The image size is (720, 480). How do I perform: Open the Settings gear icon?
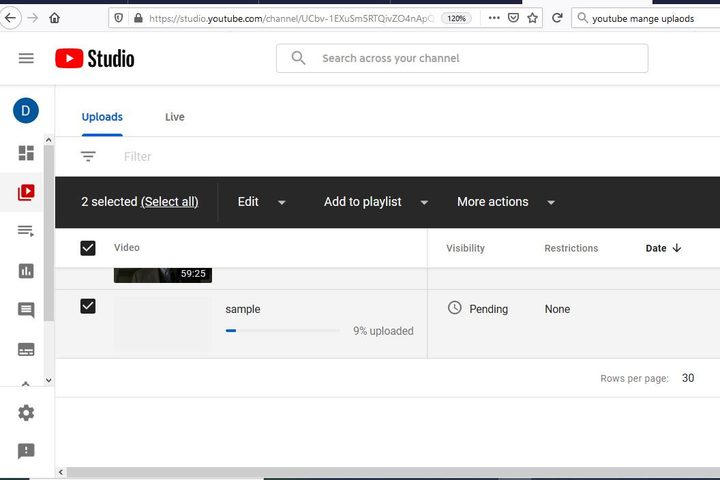(x=26, y=413)
